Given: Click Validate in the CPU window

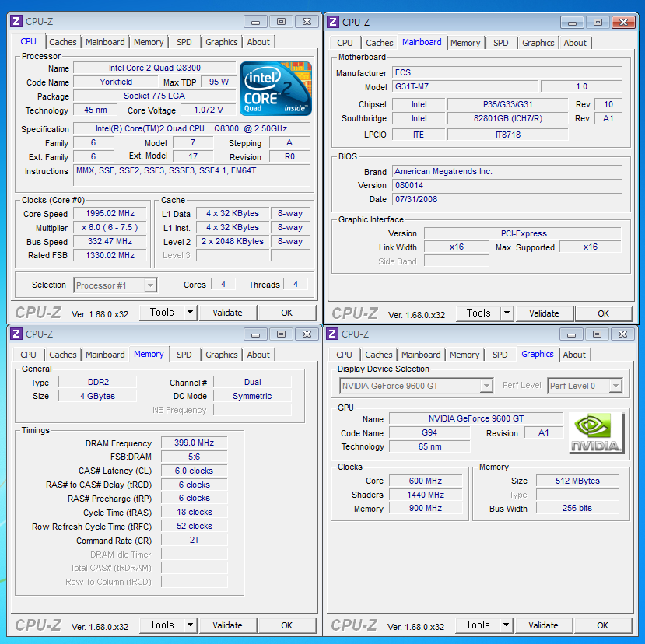Looking at the screenshot, I should (x=227, y=313).
